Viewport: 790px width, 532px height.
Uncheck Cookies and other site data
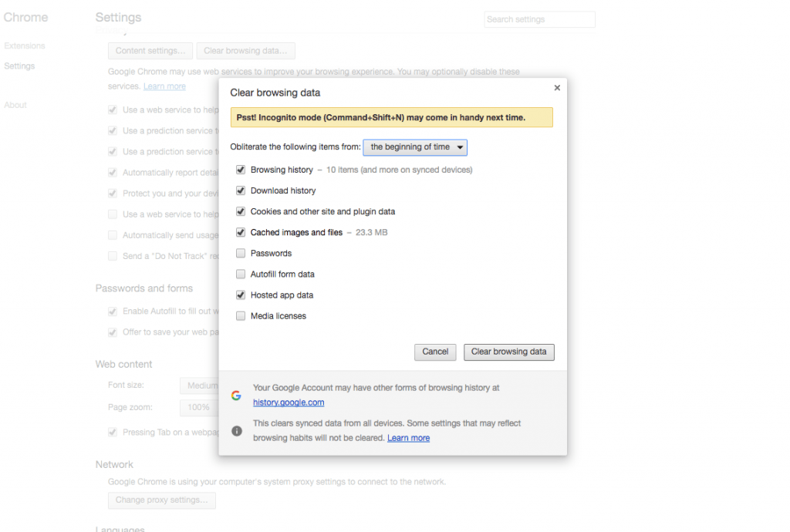240,211
